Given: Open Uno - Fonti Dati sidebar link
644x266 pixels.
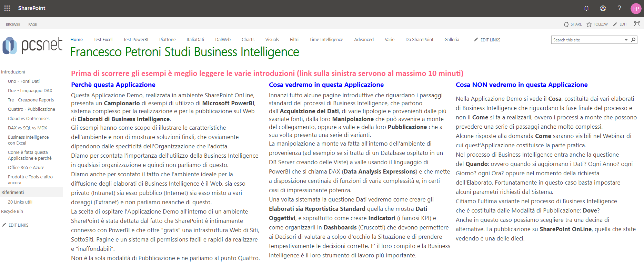Looking at the screenshot, I should tap(24, 81).
